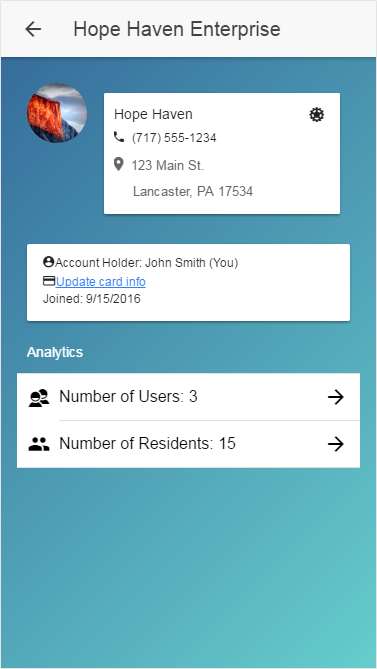Tap the location pin beside 123 Main St.

(x=119, y=164)
